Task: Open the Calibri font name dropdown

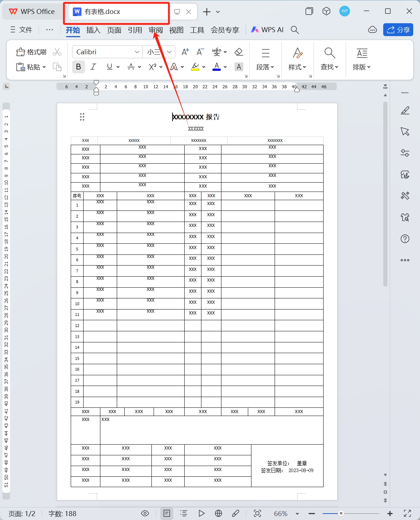Action: 137,52
